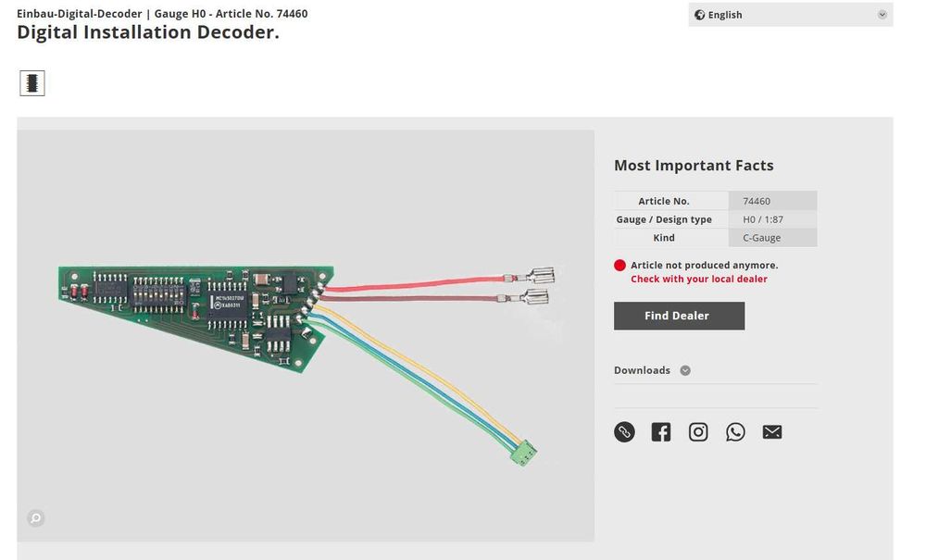
Task: Click the 'Kind' table label
Action: coord(664,238)
